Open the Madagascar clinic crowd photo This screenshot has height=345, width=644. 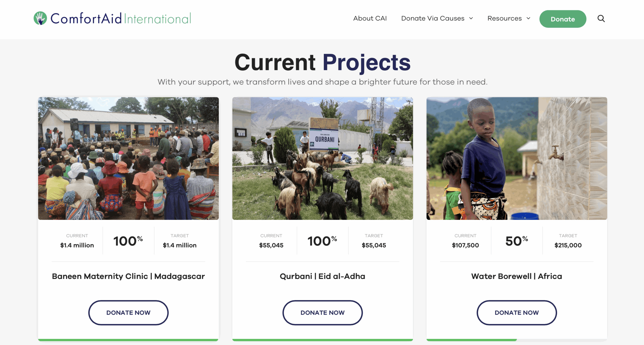[128, 158]
